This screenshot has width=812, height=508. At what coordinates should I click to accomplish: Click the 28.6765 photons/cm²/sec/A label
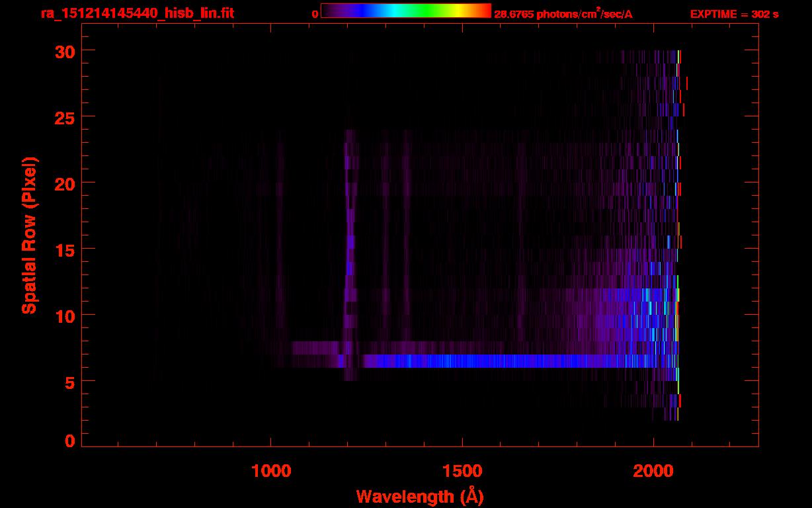click(563, 13)
